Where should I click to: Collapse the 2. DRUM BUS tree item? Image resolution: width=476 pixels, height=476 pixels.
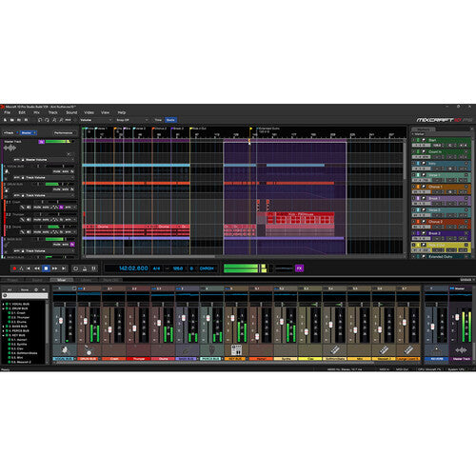coord(4,308)
